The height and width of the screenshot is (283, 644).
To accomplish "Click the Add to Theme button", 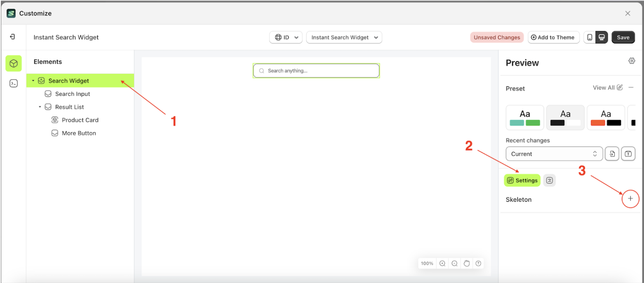I will coord(553,37).
